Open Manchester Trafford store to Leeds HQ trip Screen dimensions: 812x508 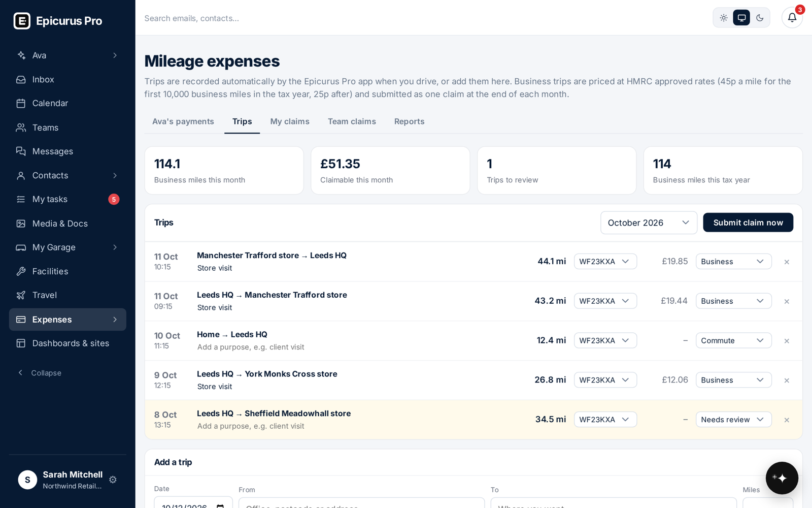pyautogui.click(x=272, y=256)
